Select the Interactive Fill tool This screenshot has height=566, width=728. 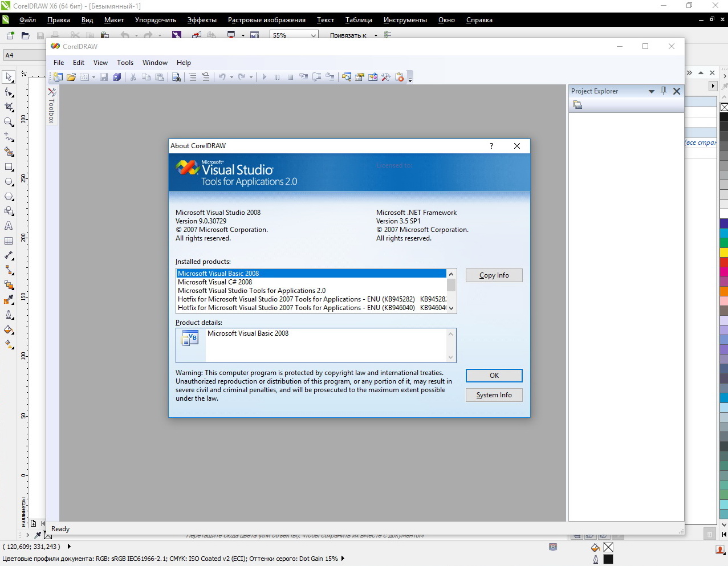coord(9,345)
